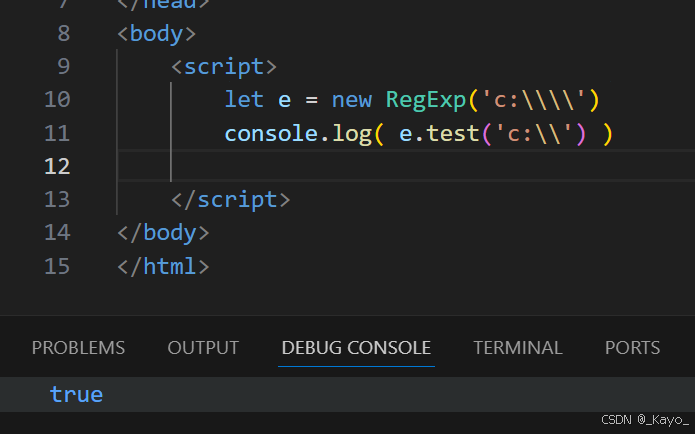Place cursor on empty line 12
Image resolution: width=695 pixels, height=434 pixels.
(406, 166)
